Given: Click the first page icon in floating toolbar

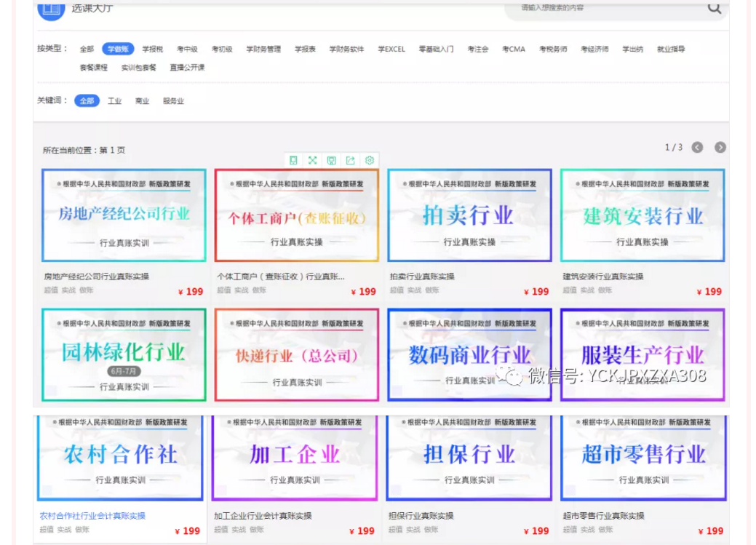Looking at the screenshot, I should tap(293, 160).
